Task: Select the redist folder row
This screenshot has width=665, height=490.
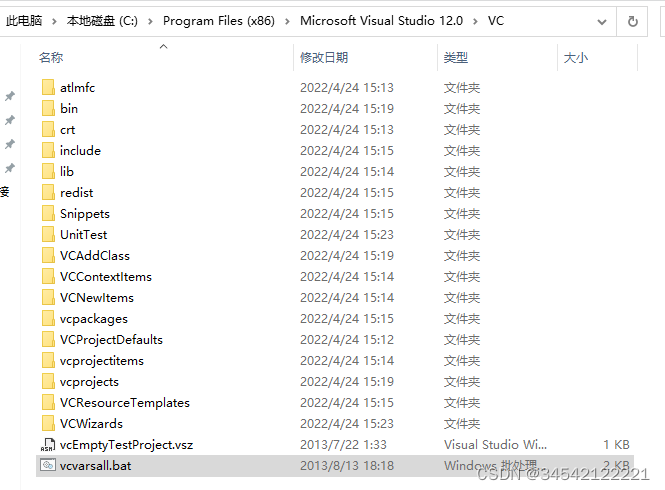Action: coord(77,193)
